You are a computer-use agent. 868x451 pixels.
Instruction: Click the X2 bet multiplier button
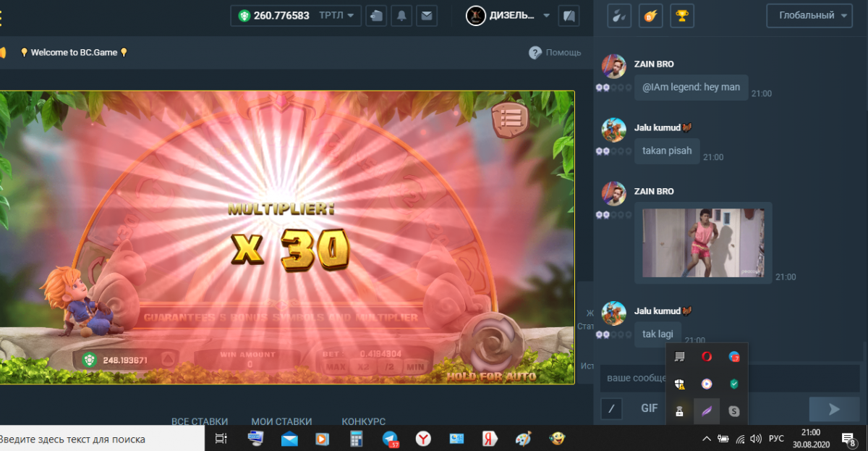(362, 366)
